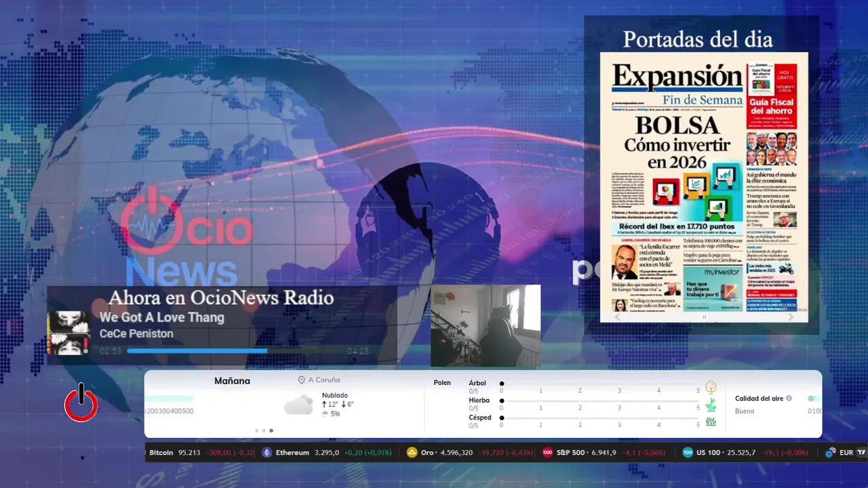The height and width of the screenshot is (488, 868).
Task: Click the US 100 ticker label
Action: pyautogui.click(x=709, y=453)
